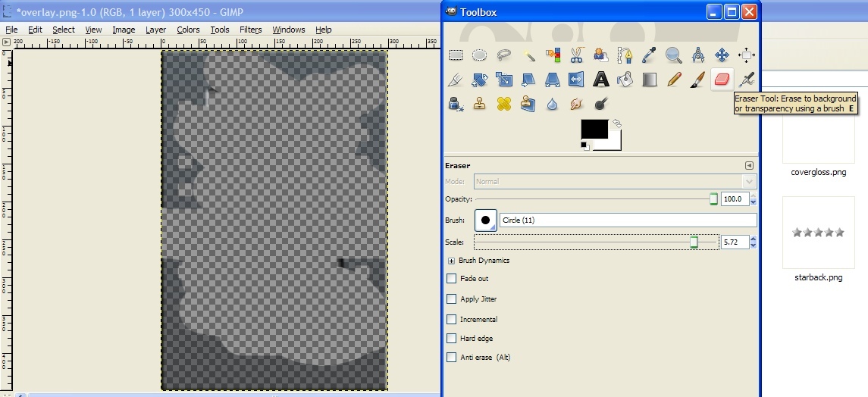Open the Help menu
Screen dimensions: 868x397
tap(323, 30)
